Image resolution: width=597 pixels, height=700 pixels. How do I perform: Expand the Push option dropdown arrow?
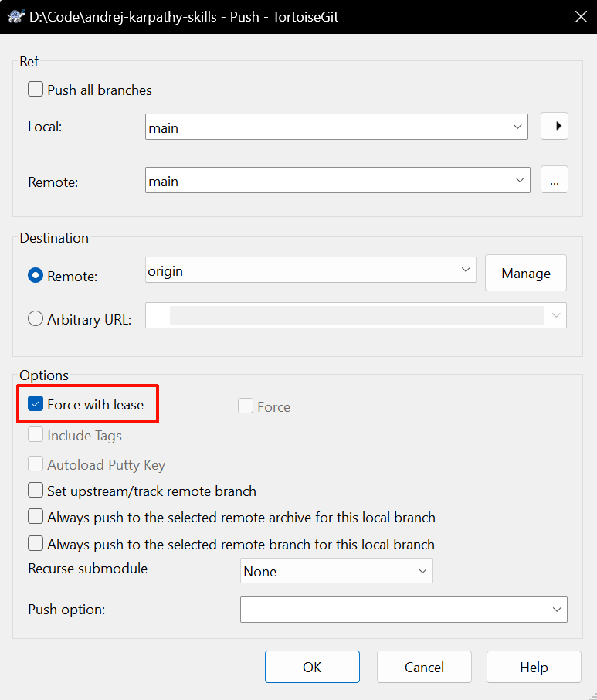click(x=556, y=610)
